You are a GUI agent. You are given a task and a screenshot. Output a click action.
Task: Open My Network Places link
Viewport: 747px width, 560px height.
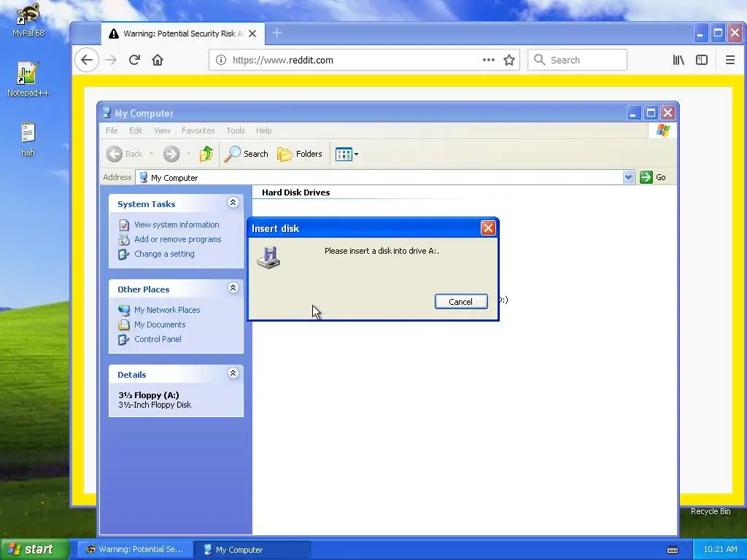[x=167, y=310]
